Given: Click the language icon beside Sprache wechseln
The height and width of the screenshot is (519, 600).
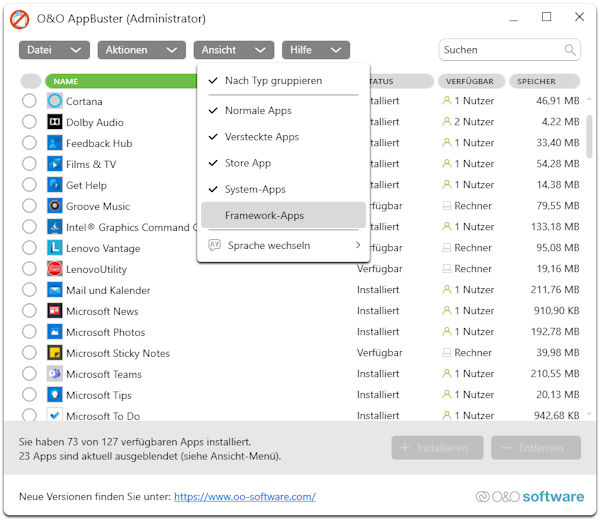Looking at the screenshot, I should pos(214,245).
